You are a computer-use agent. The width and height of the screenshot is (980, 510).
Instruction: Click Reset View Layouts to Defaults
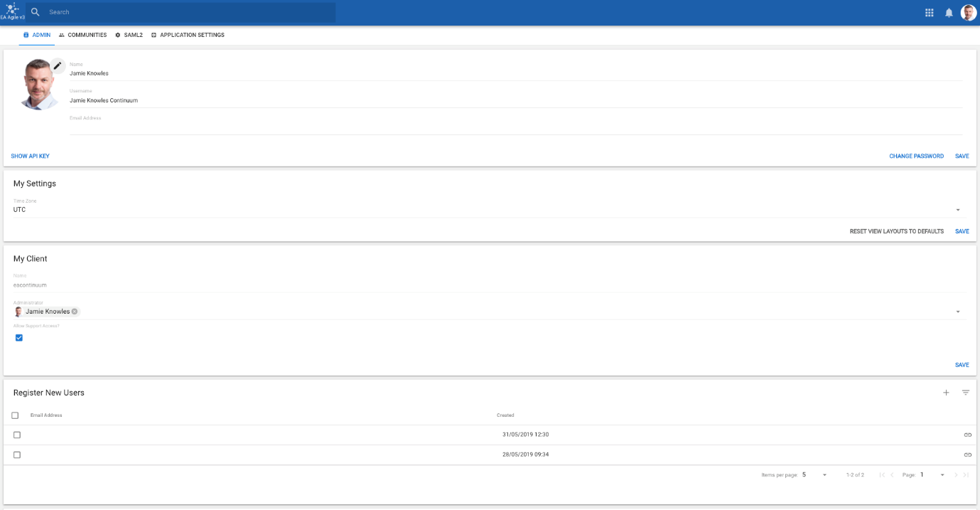click(x=897, y=232)
